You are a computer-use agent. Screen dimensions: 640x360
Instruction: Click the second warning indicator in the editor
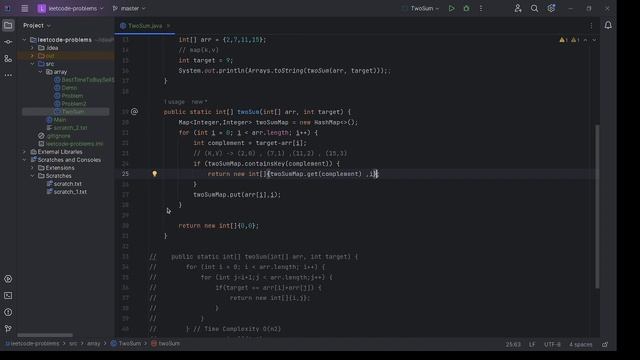click(575, 40)
